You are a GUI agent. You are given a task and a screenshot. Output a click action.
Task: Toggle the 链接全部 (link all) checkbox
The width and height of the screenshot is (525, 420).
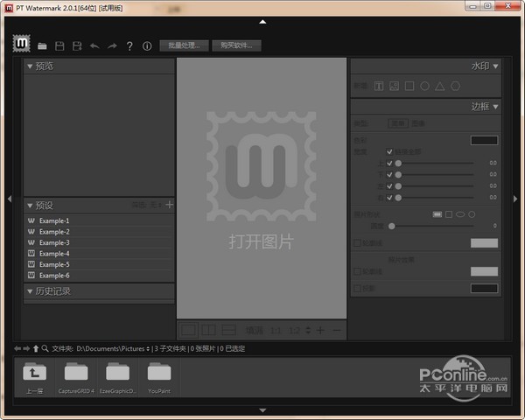tap(389, 151)
